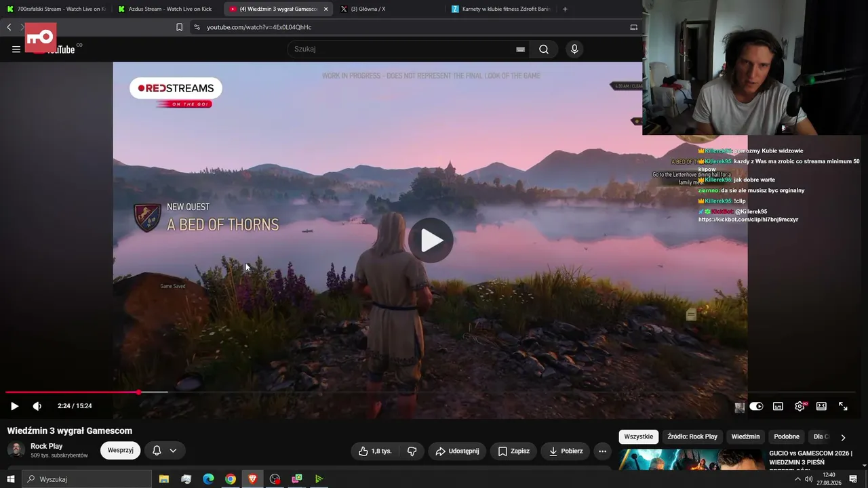Open Microsoft Edge from the taskbar

(208, 479)
